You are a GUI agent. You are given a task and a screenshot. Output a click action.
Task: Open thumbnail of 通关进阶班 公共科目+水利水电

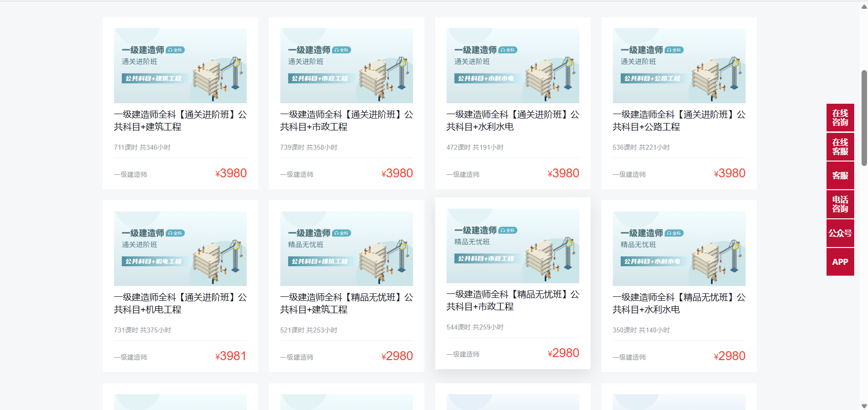(513, 66)
